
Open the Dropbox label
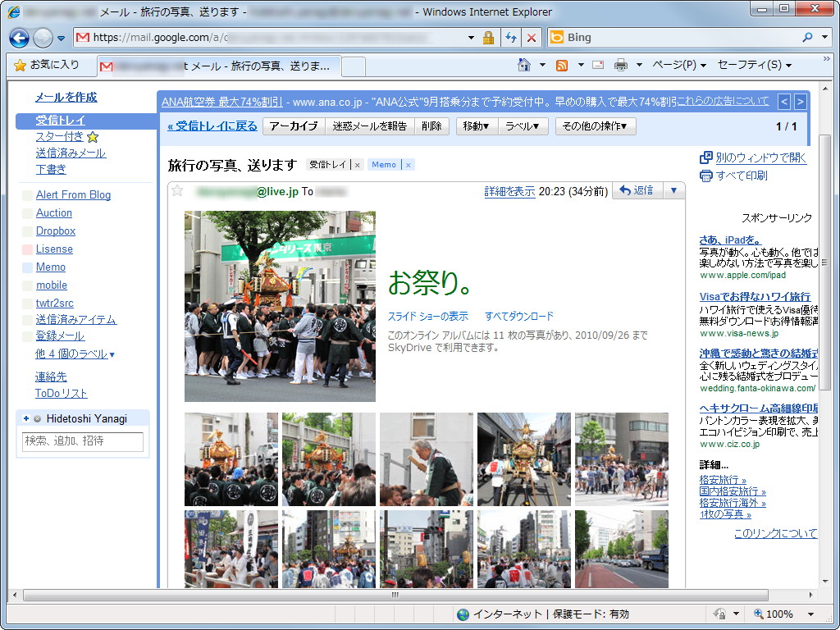tap(56, 231)
